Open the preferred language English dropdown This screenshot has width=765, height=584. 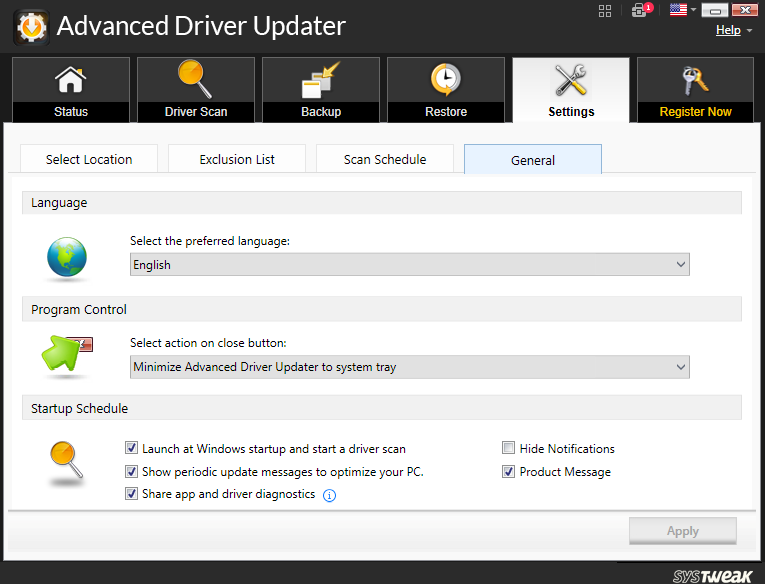[x=410, y=264]
